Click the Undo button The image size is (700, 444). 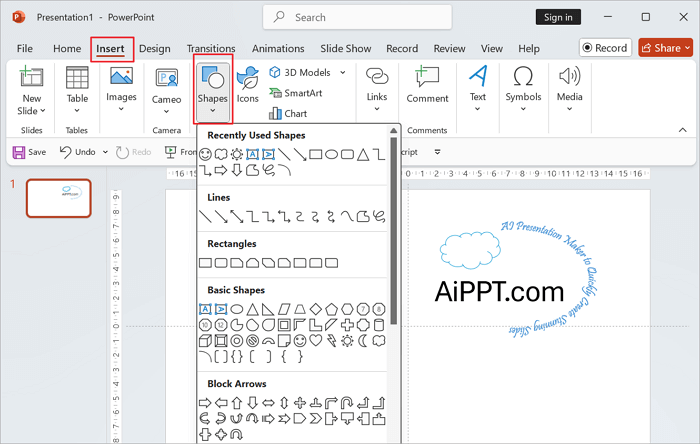click(78, 152)
